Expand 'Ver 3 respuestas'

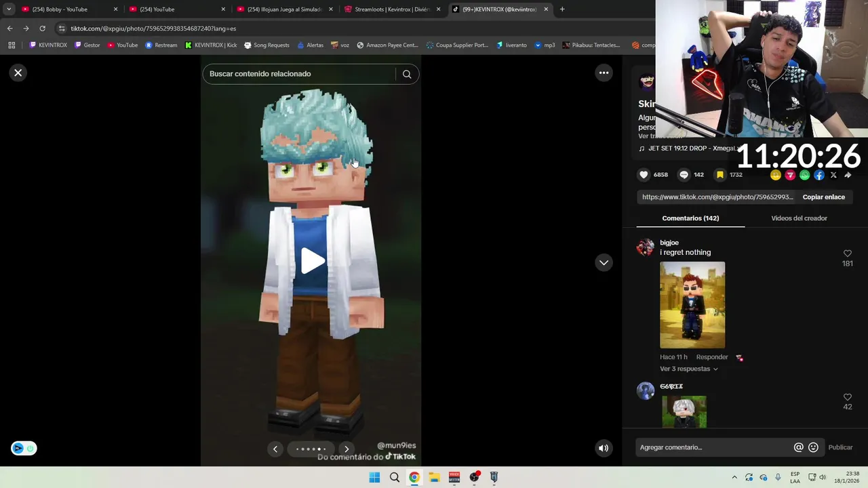pos(688,369)
